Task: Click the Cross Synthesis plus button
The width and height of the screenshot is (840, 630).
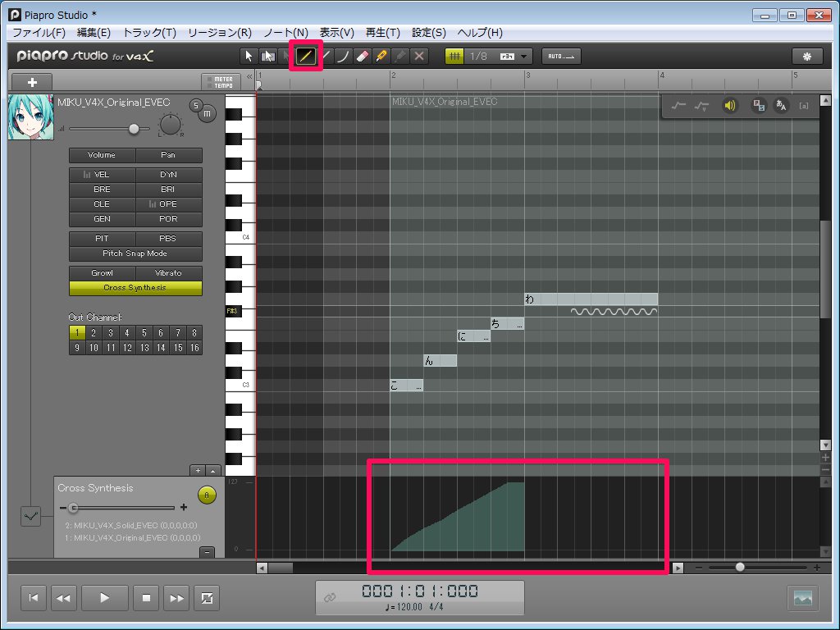Action: [184, 507]
